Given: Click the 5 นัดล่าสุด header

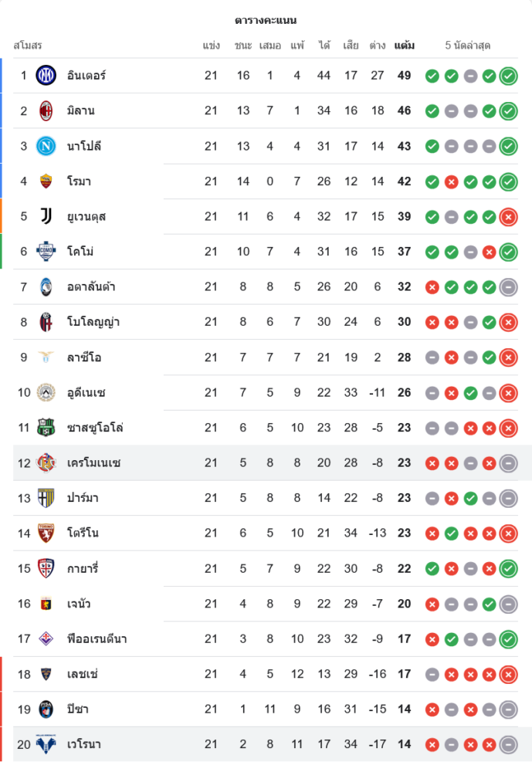Looking at the screenshot, I should tap(468, 46).
